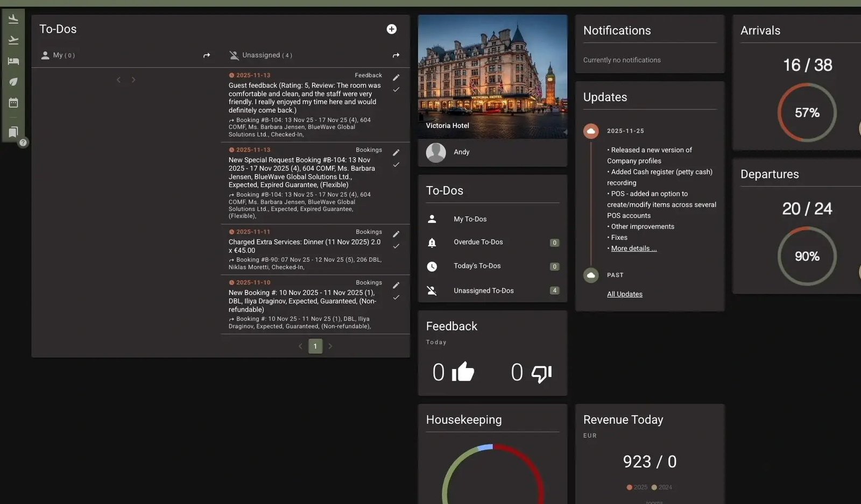Click the My To-Dos person icon
This screenshot has height=504, width=861.
pos(432,219)
